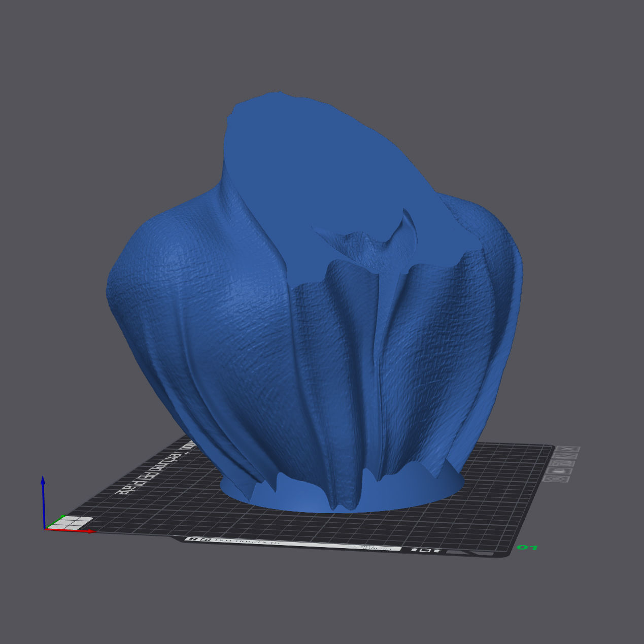Click the X icon to remove the plate

[x=568, y=449]
